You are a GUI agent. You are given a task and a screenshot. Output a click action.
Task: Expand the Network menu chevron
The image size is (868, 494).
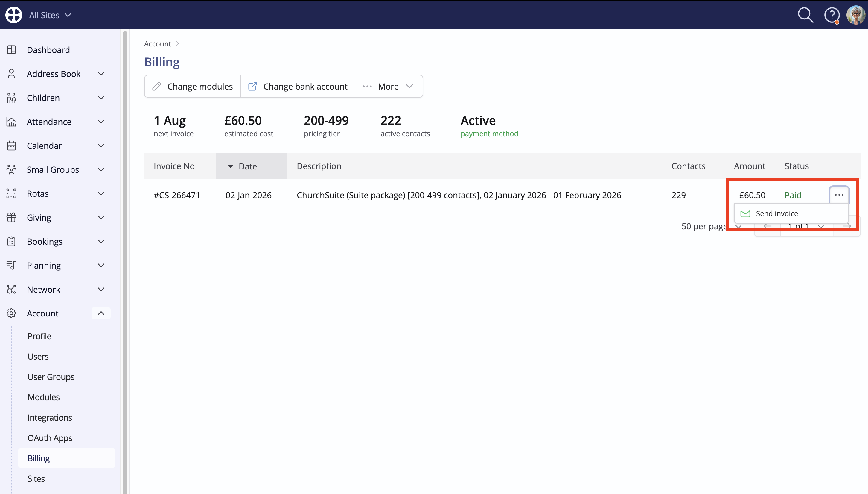(x=101, y=290)
